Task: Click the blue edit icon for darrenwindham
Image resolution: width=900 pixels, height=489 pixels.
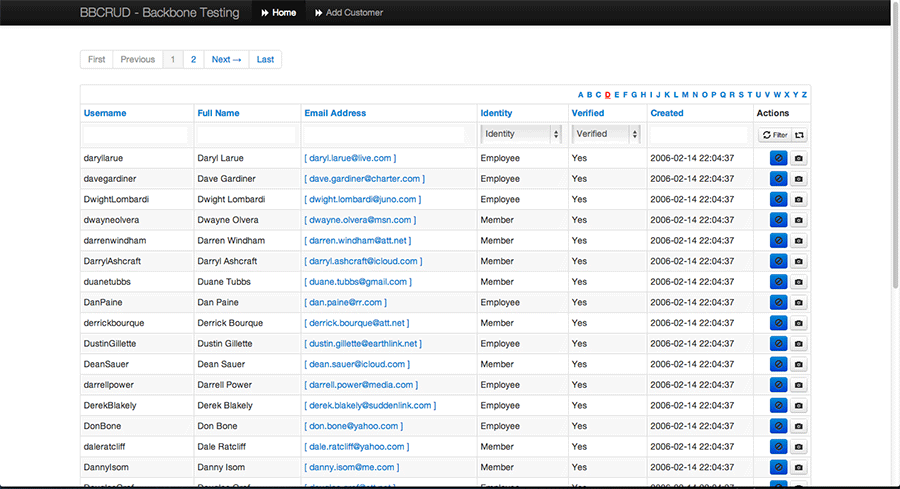Action: click(x=778, y=240)
